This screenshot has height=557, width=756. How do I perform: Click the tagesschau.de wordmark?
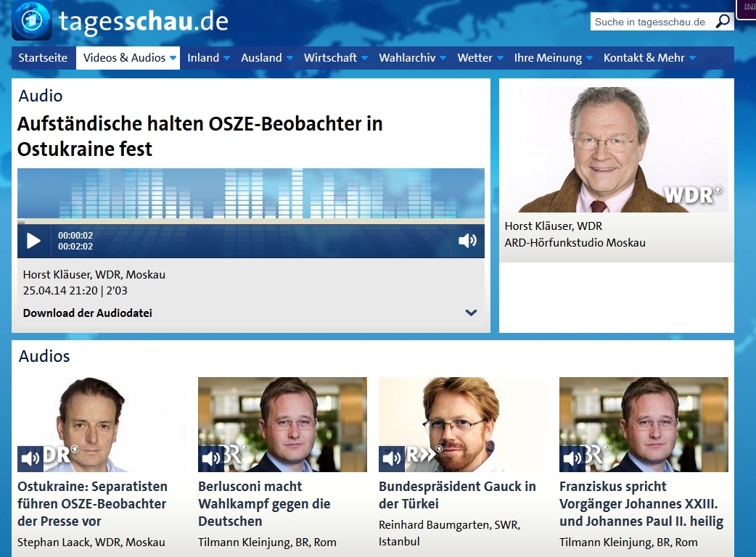coord(143,21)
